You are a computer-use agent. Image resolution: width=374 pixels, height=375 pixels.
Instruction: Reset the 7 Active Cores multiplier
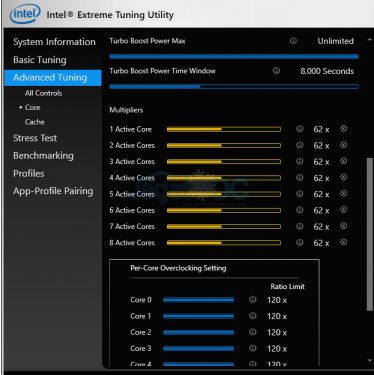click(343, 226)
